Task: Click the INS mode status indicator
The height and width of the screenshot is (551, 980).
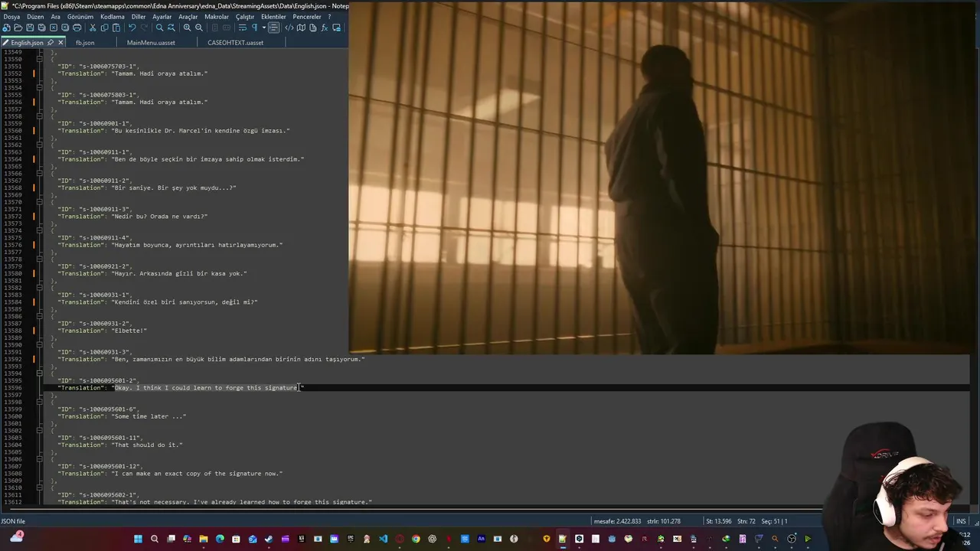Action: pos(961,521)
